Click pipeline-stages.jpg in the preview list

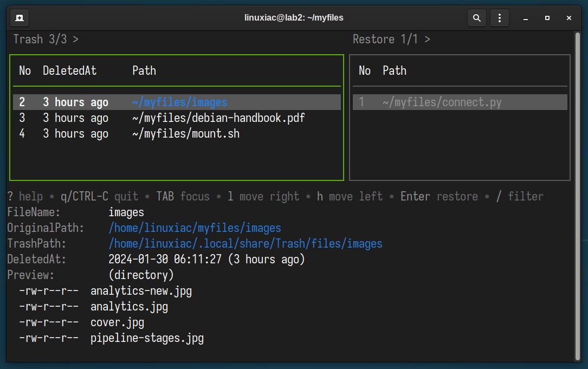tap(147, 338)
